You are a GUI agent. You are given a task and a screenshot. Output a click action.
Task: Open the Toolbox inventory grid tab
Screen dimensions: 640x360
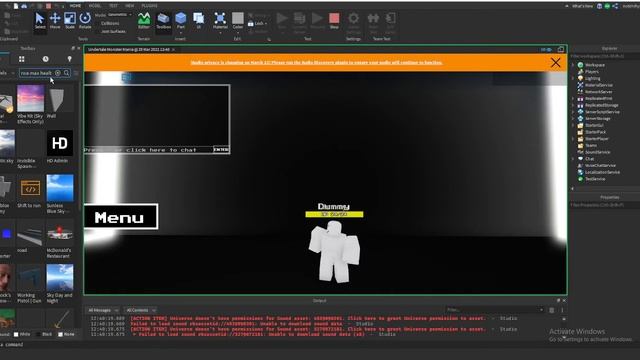click(x=22, y=59)
